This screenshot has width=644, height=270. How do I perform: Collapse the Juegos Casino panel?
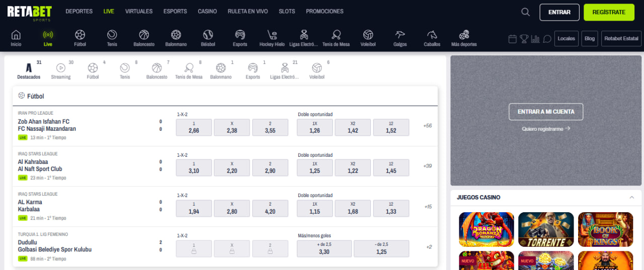(632, 198)
